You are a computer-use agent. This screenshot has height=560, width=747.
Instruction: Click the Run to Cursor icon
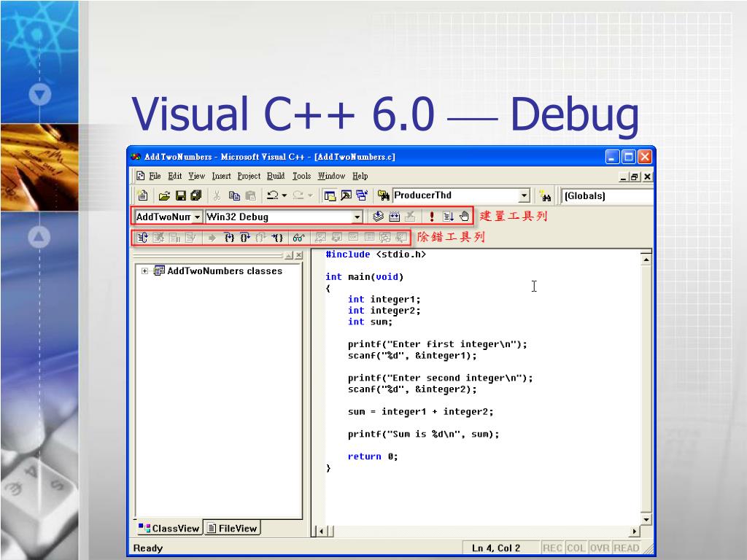(277, 237)
